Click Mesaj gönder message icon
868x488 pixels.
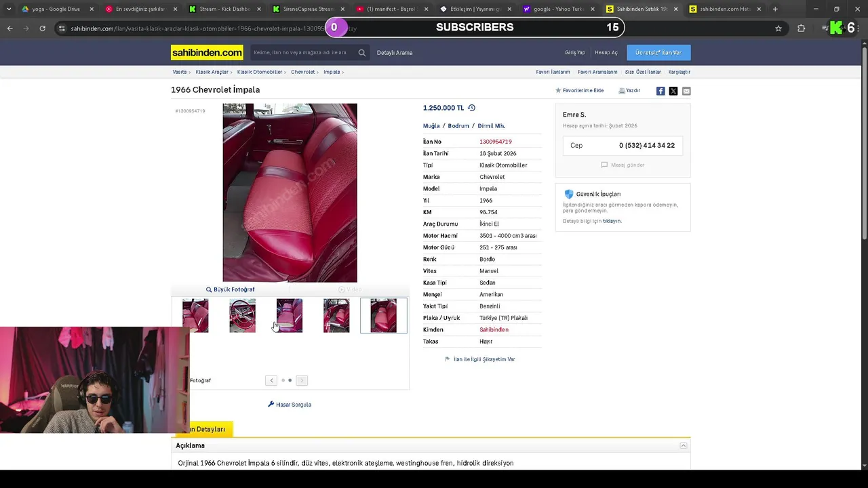(623, 165)
